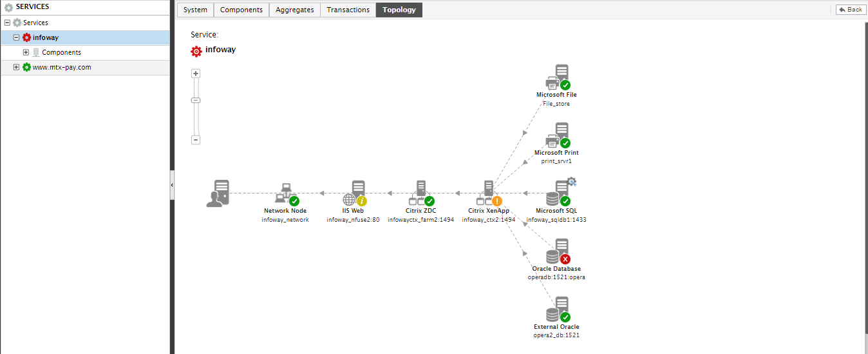The image size is (868, 354).
Task: Click the gray Services root gear icon
Action: point(17,23)
